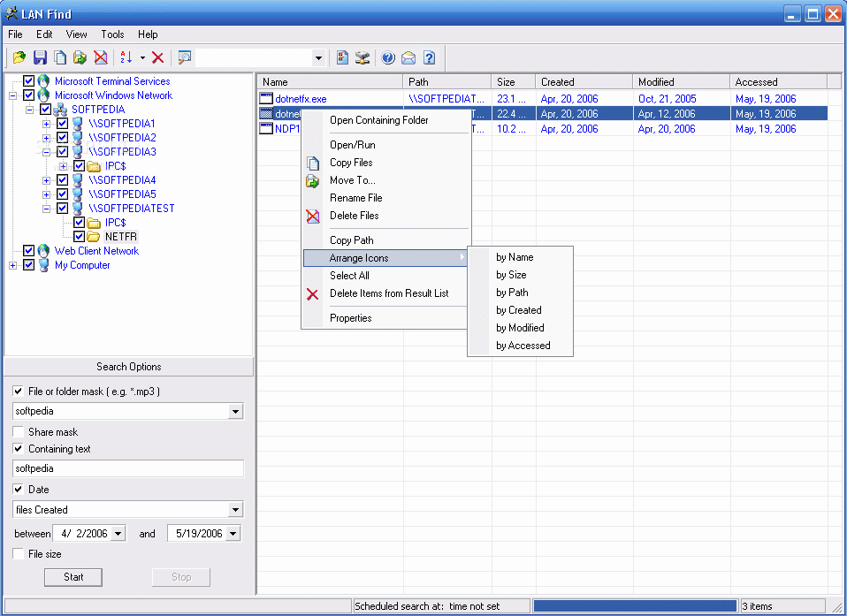Open the toolbar search combo box dropdown

pos(318,57)
